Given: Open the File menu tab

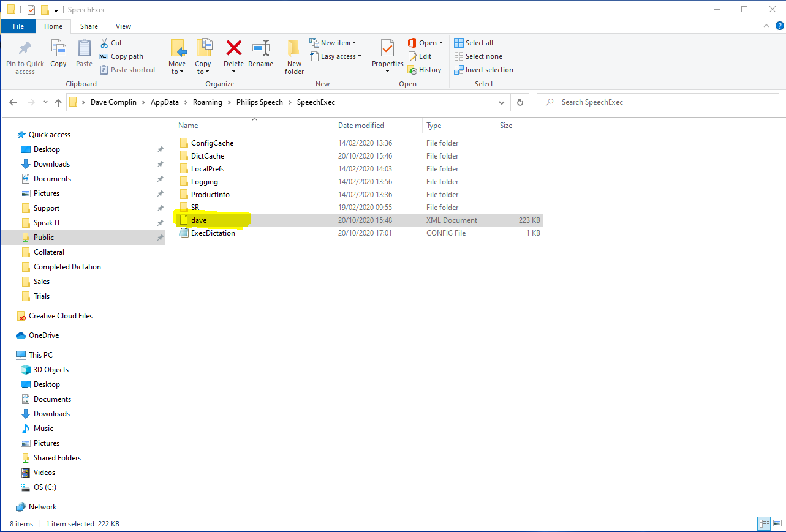Looking at the screenshot, I should [x=18, y=26].
